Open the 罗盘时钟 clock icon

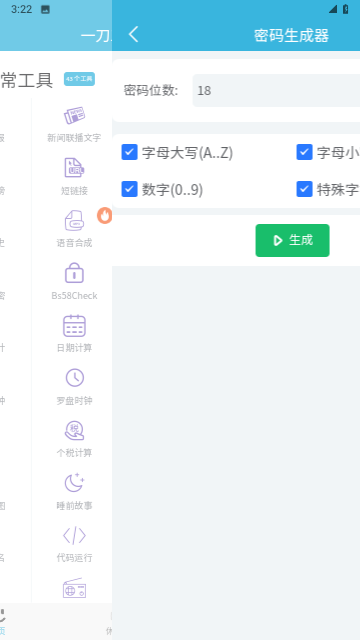75,378
